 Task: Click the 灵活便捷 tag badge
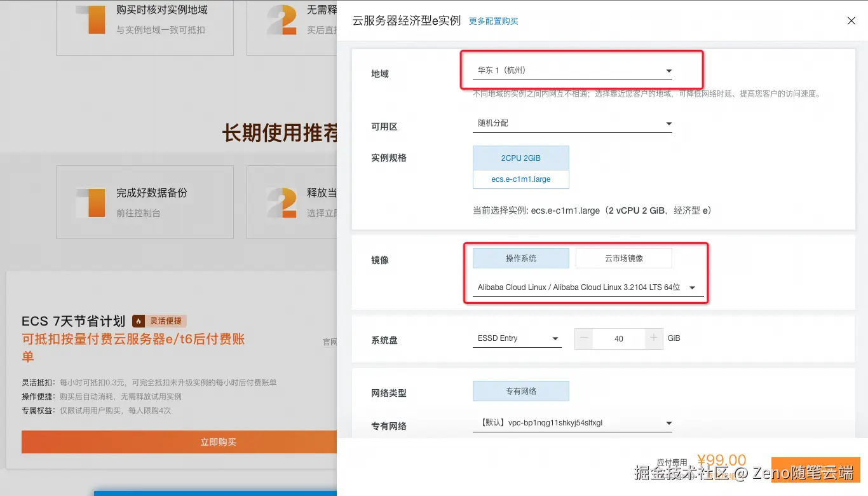160,321
